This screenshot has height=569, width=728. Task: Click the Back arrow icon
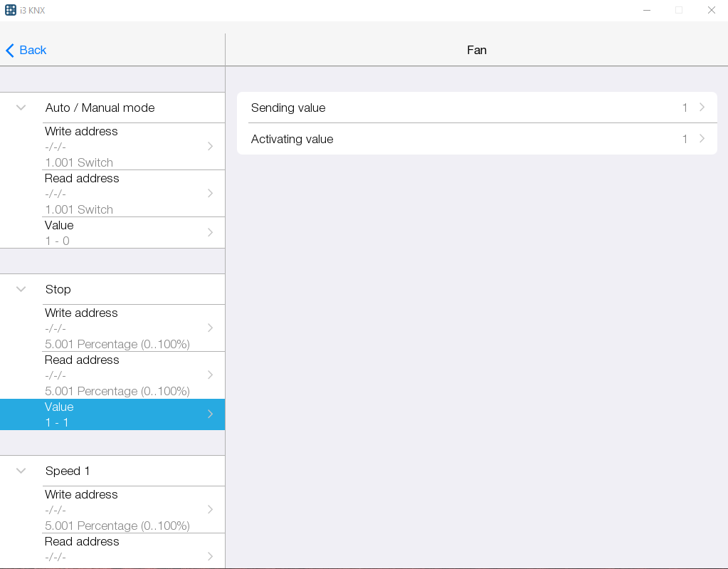10,51
